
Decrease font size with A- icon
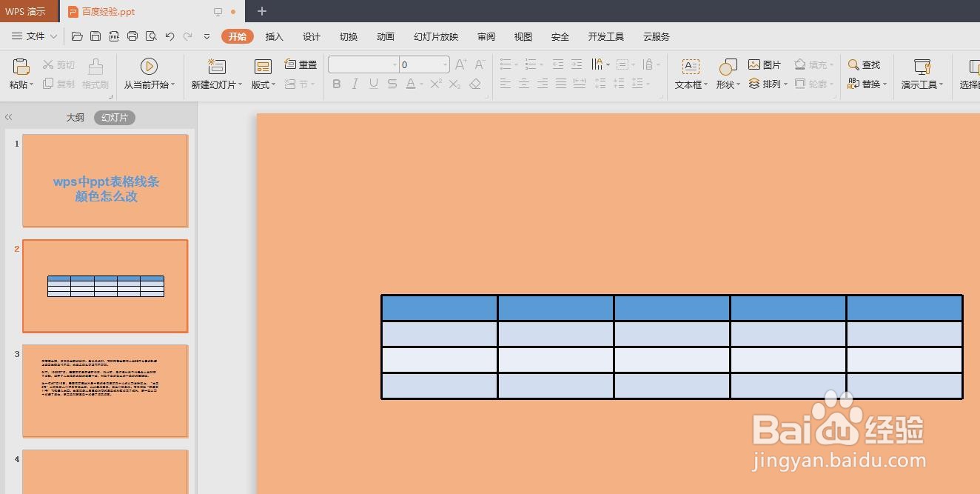click(x=480, y=65)
